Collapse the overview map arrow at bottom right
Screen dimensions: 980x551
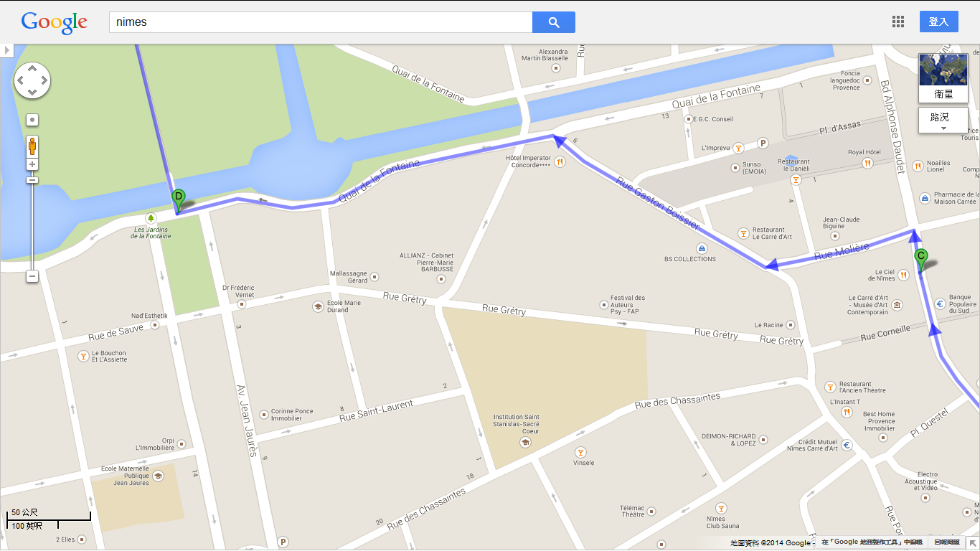971,542
